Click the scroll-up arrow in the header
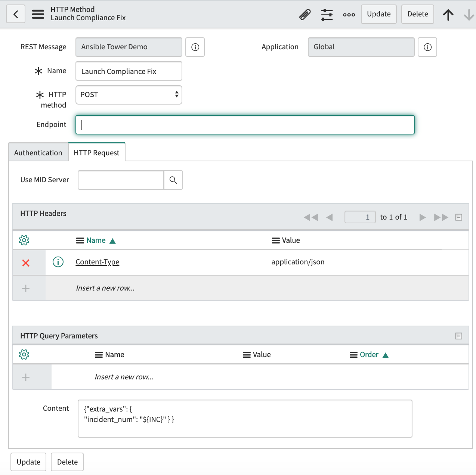 pyautogui.click(x=448, y=14)
